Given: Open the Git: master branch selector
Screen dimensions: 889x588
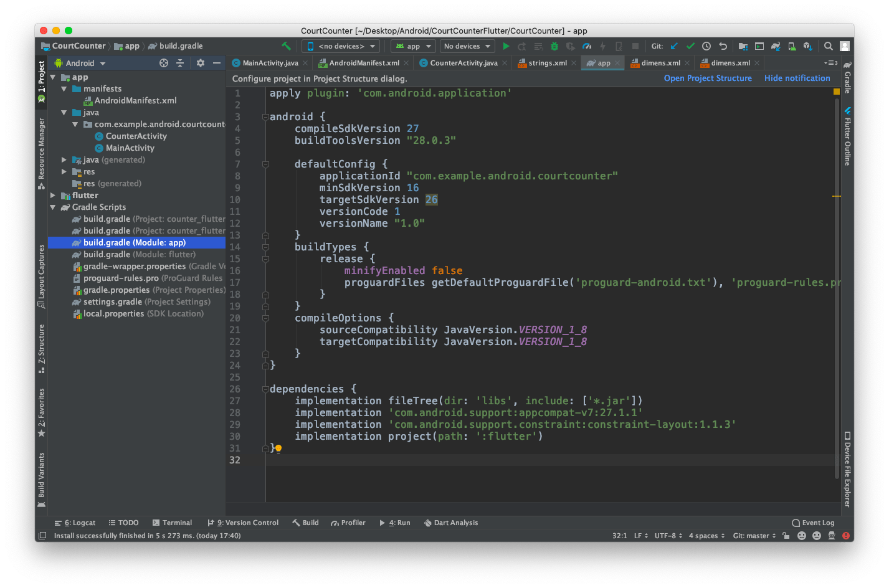Looking at the screenshot, I should pos(754,536).
